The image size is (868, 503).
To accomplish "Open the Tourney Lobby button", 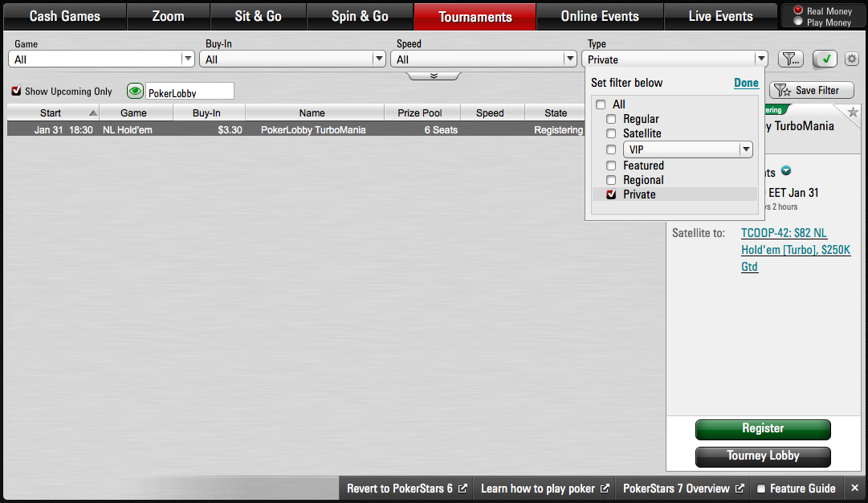I will pyautogui.click(x=763, y=456).
